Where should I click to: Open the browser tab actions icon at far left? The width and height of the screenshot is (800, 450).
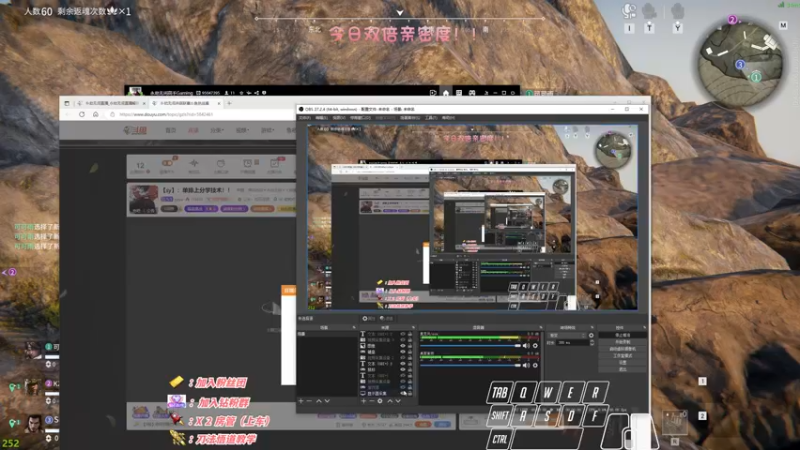pos(67,104)
